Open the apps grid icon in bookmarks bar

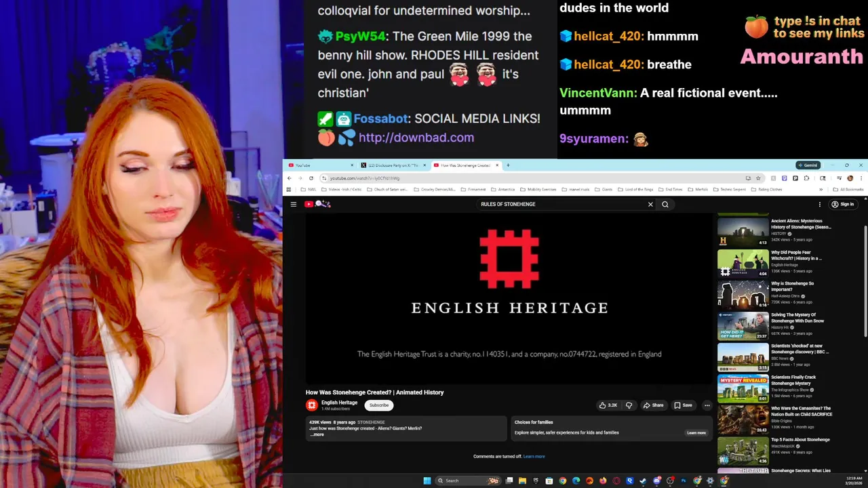click(x=289, y=189)
